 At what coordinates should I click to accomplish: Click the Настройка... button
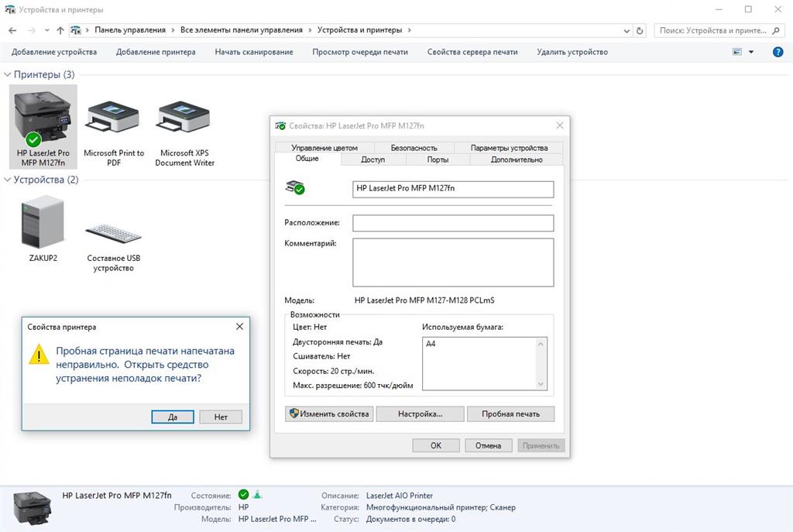[421, 414]
